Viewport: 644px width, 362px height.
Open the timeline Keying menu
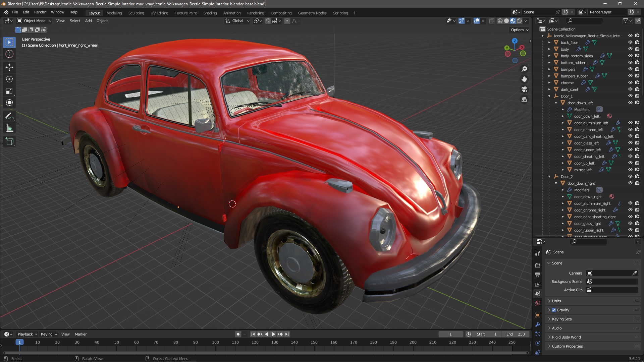tap(49, 334)
